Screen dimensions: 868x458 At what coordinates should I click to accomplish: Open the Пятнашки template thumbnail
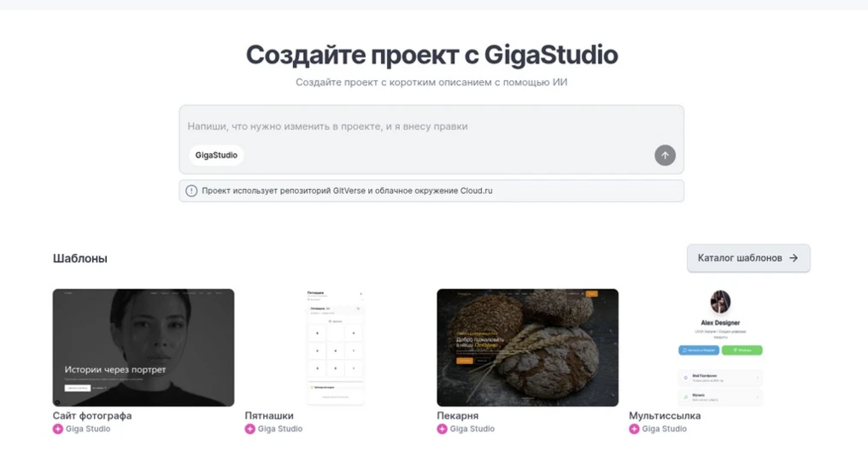pyautogui.click(x=336, y=348)
